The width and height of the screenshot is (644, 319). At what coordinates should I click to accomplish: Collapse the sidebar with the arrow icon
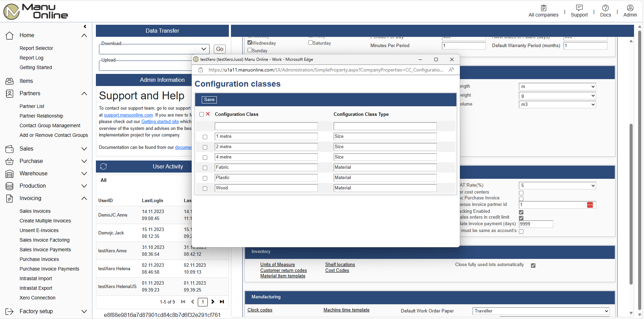point(85,26)
